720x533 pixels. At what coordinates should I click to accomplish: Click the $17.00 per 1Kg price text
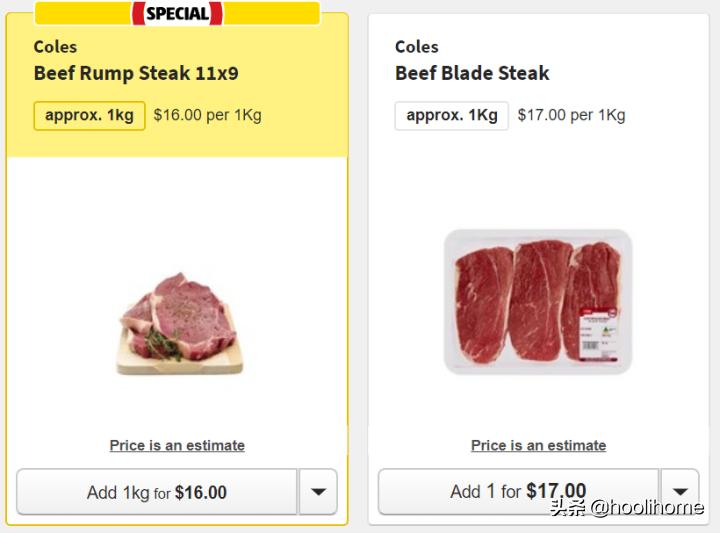571,115
